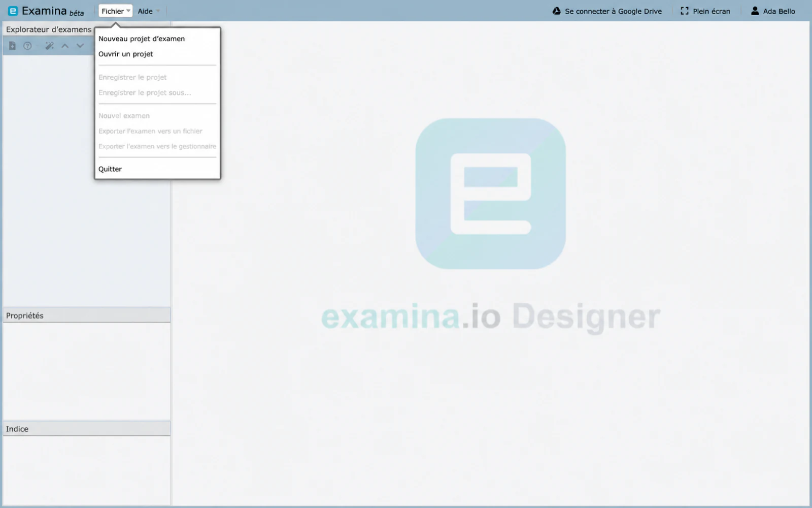Image resolution: width=812 pixels, height=508 pixels.
Task: Click the move down chevron icon
Action: pos(80,46)
